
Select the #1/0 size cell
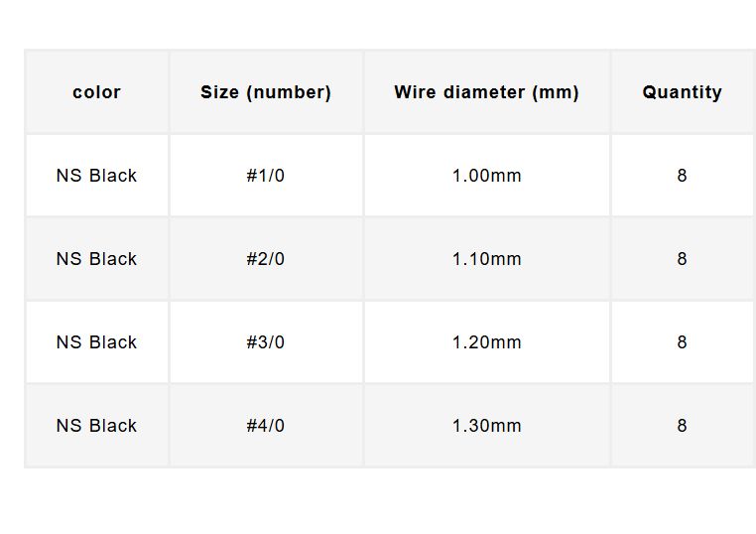(x=266, y=176)
